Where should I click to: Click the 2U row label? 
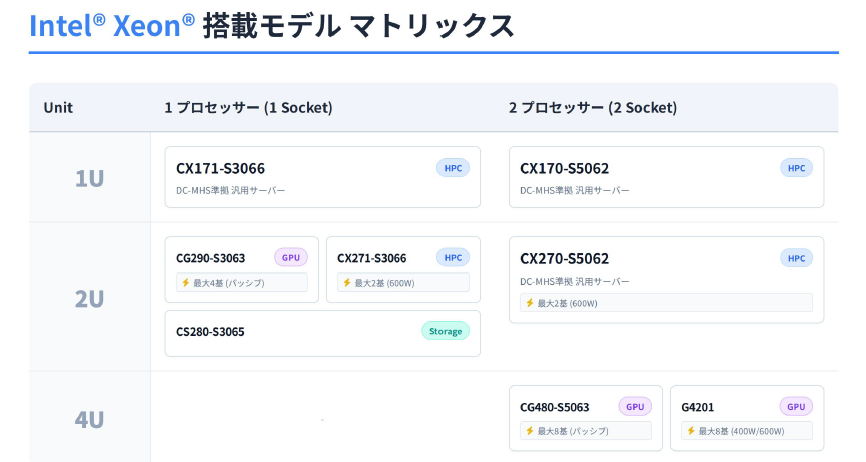89,298
